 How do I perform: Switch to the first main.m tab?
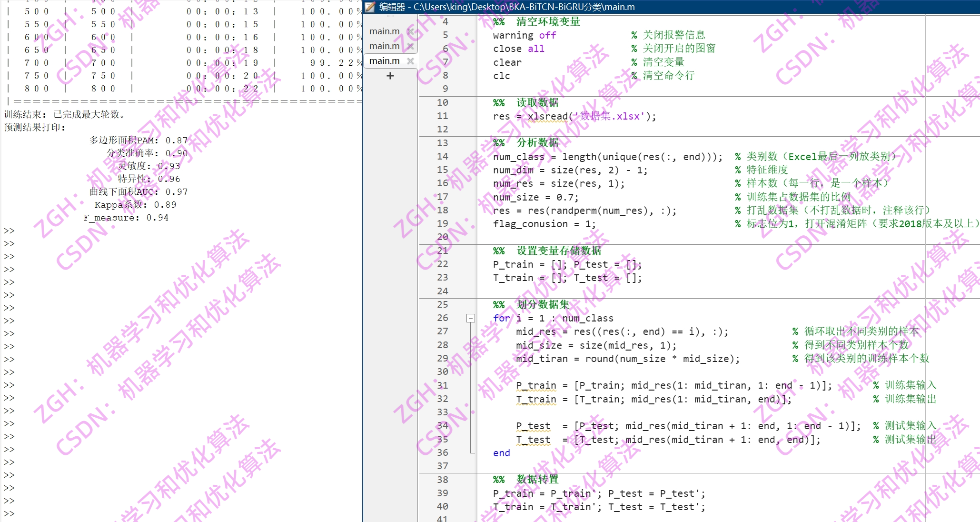[385, 31]
